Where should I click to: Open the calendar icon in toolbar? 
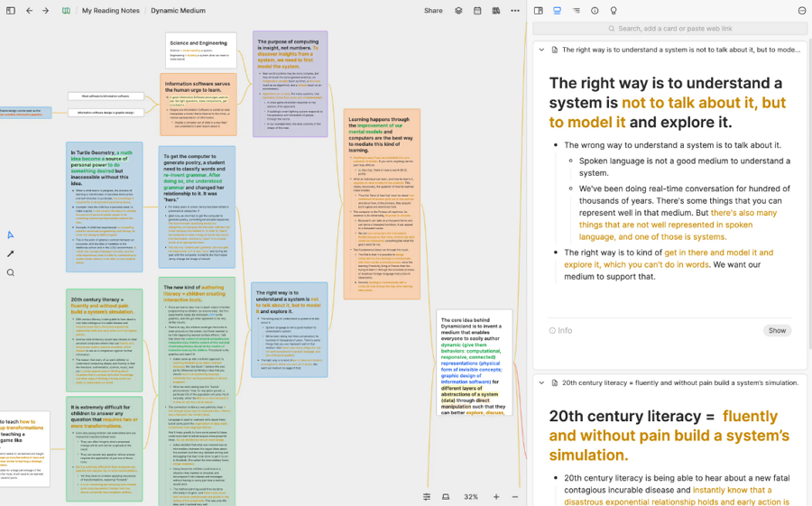click(x=477, y=11)
